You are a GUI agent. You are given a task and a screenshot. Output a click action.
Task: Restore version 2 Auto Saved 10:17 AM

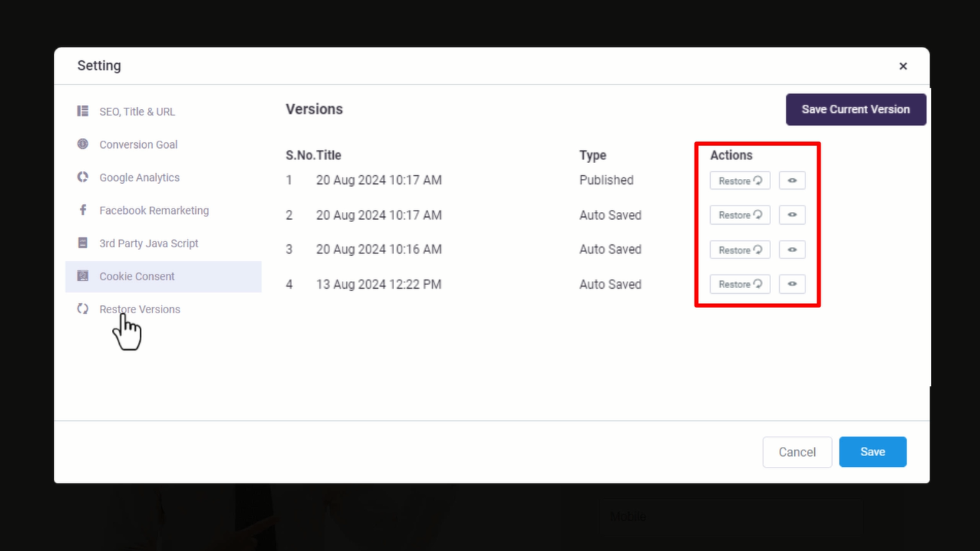coord(740,215)
